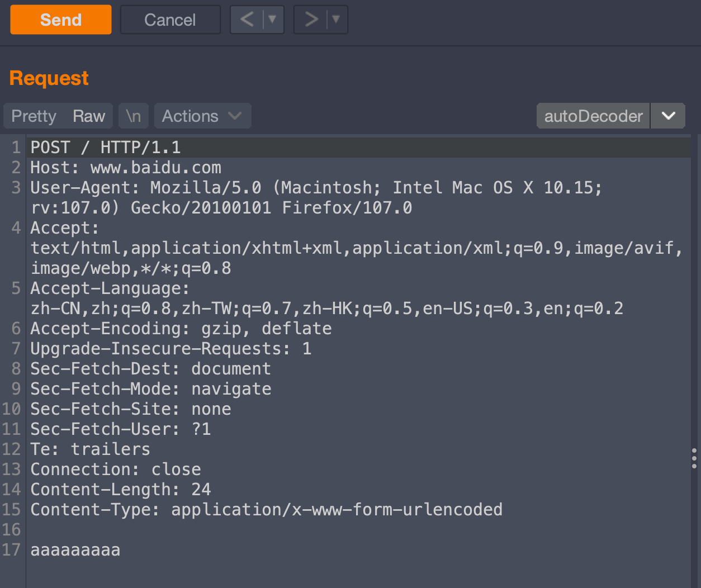Go back to previous request in history
Viewport: 701px width, 588px height.
(x=247, y=20)
